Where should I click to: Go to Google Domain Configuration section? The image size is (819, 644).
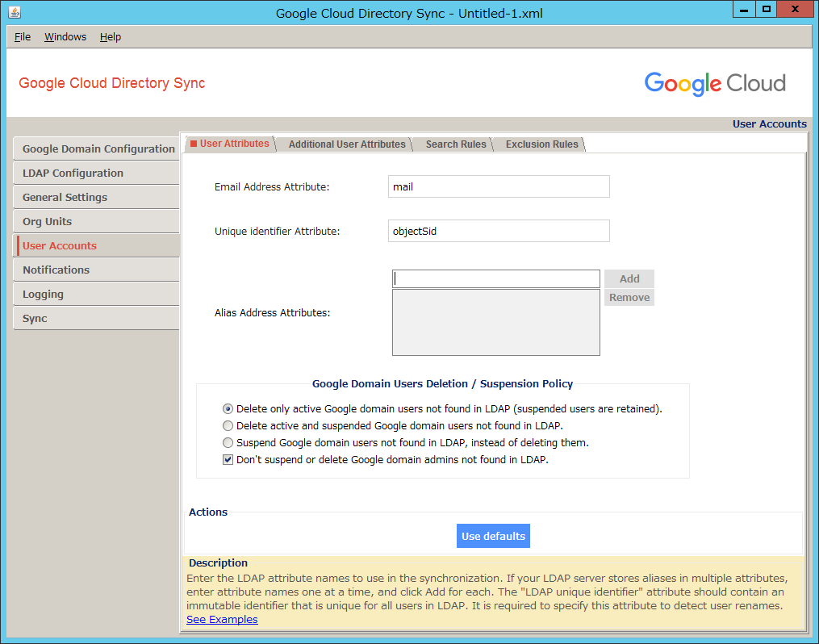97,148
